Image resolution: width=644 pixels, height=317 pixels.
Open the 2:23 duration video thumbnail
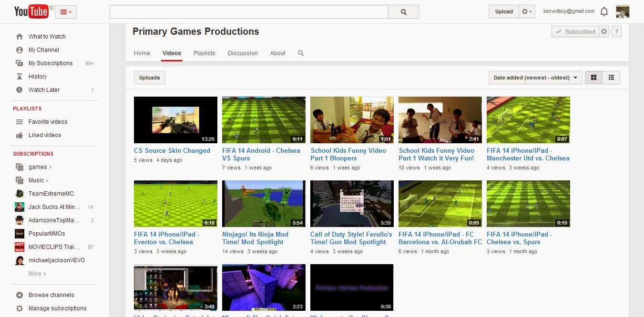click(x=264, y=287)
